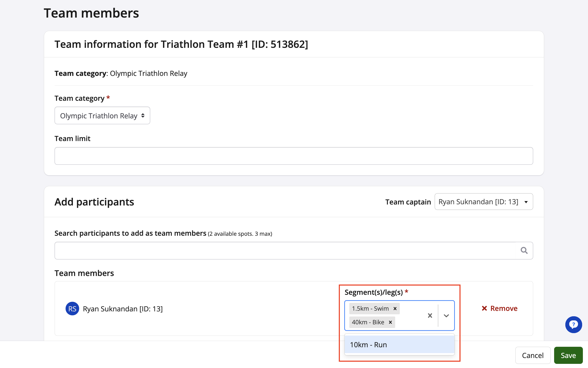Screen dimensions: 588x368
Task: Choose the 10km - Run option
Action: [x=399, y=345]
